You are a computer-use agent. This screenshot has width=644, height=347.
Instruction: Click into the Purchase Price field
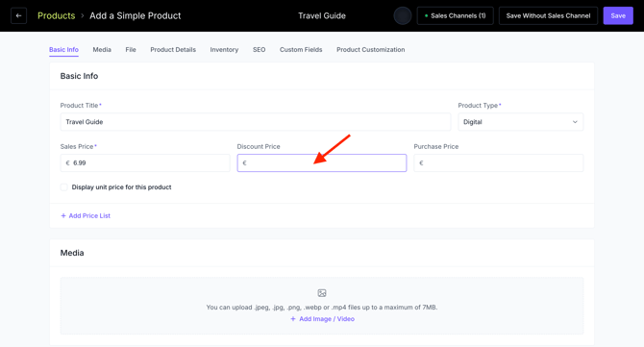point(499,163)
